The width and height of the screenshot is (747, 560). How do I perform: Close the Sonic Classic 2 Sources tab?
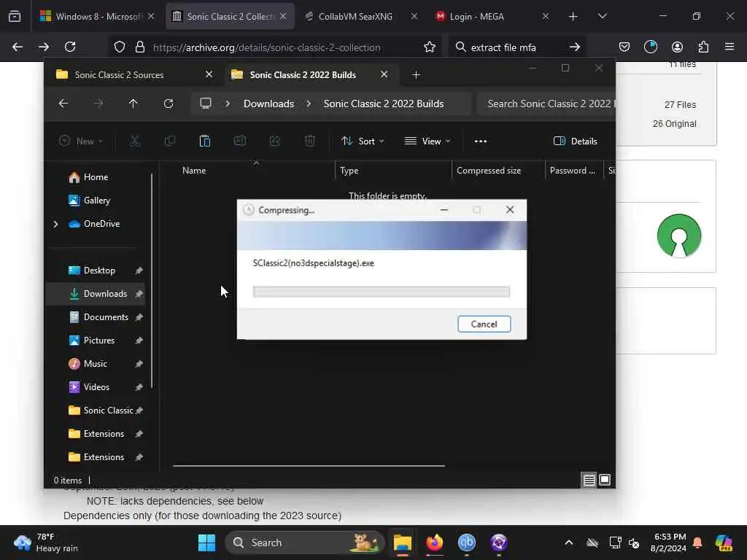pos(209,75)
